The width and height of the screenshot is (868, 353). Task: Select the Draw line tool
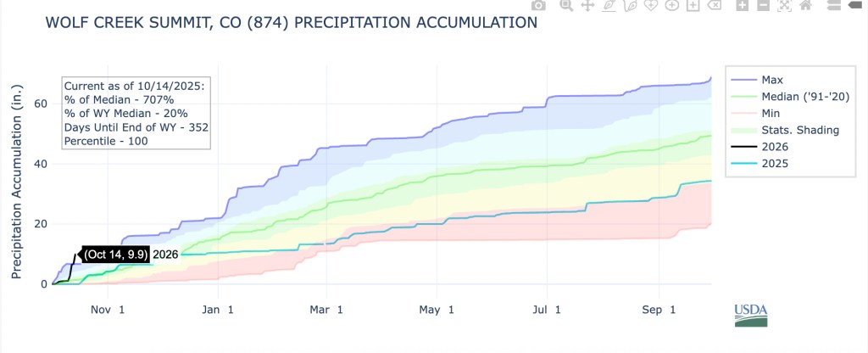tap(609, 6)
